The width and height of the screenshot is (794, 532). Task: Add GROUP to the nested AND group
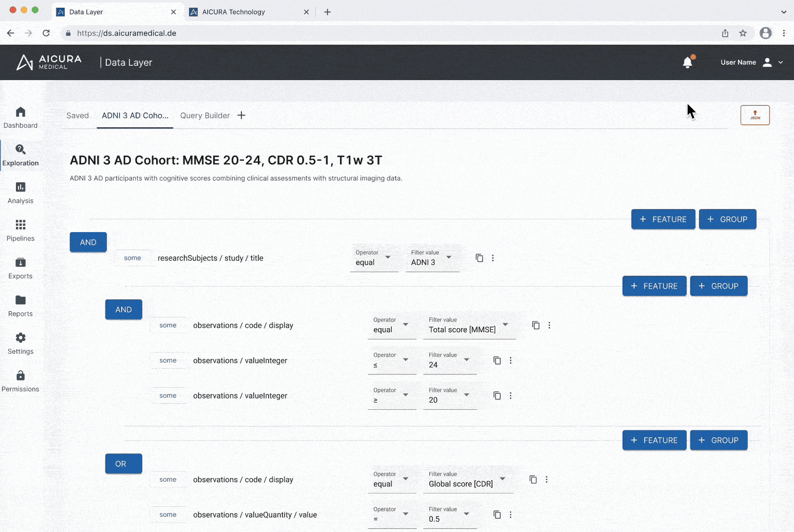click(719, 286)
